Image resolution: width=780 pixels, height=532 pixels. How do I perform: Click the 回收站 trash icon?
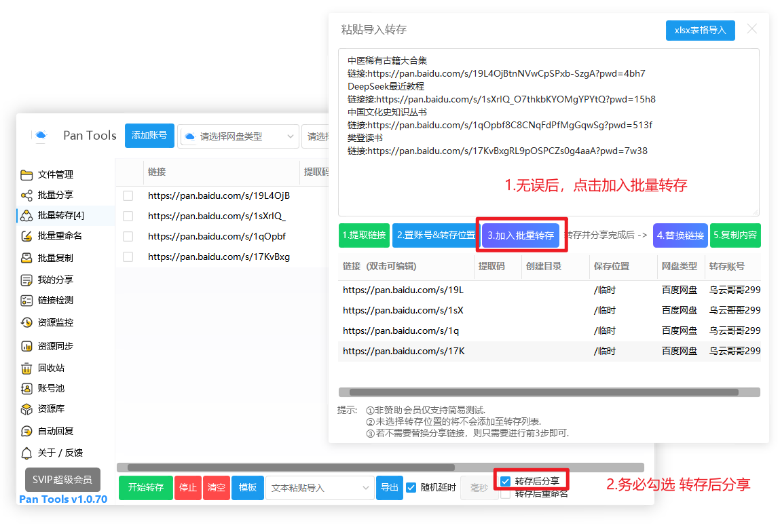point(26,368)
